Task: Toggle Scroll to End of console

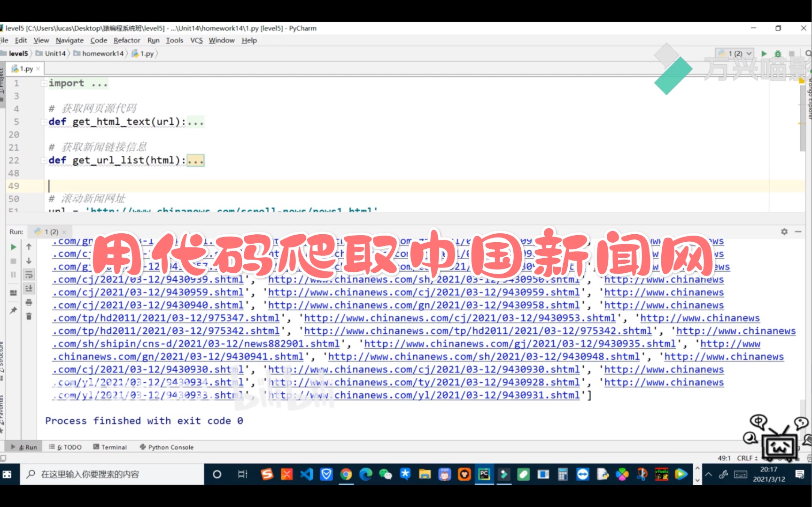Action: [29, 288]
